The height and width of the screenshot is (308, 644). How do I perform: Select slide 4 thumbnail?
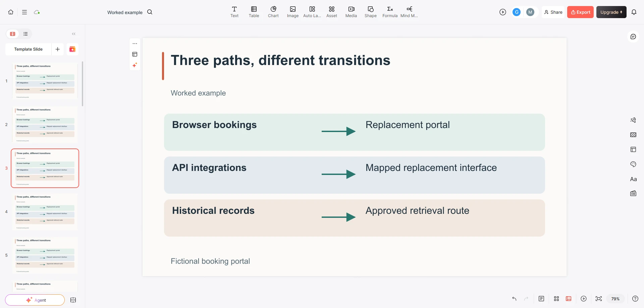click(x=45, y=212)
